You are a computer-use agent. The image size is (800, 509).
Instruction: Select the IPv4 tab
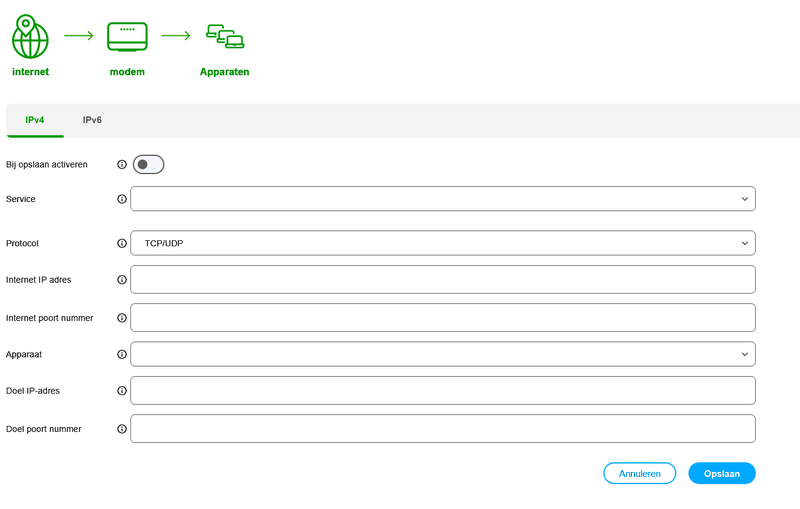coord(35,120)
